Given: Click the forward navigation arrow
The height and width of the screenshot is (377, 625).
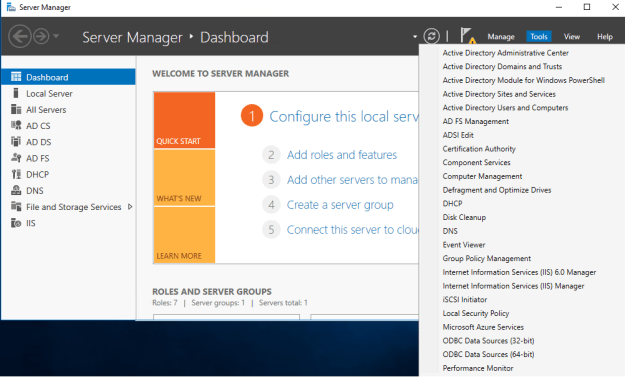Looking at the screenshot, I should 41,37.
